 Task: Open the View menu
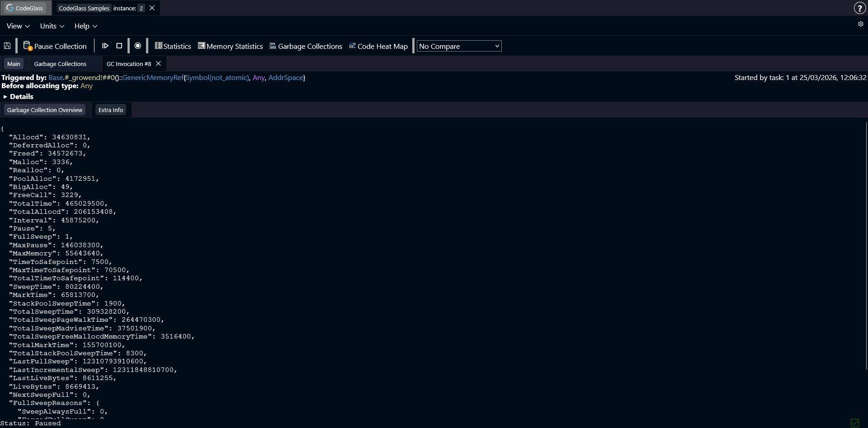click(x=18, y=26)
